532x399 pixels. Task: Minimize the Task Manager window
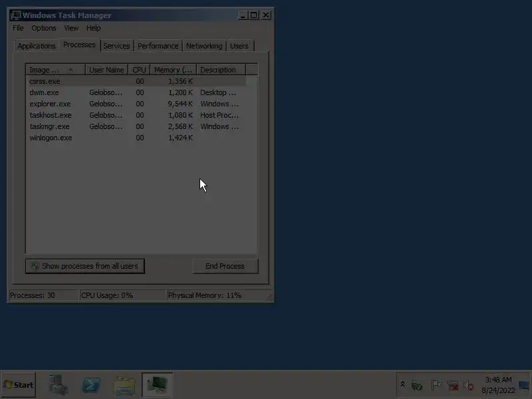[243, 15]
